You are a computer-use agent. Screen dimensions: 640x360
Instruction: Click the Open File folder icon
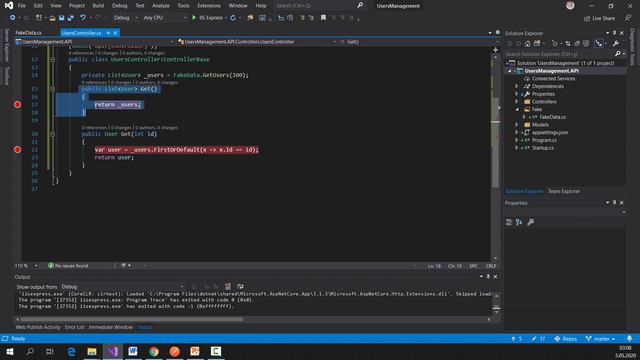52,18
